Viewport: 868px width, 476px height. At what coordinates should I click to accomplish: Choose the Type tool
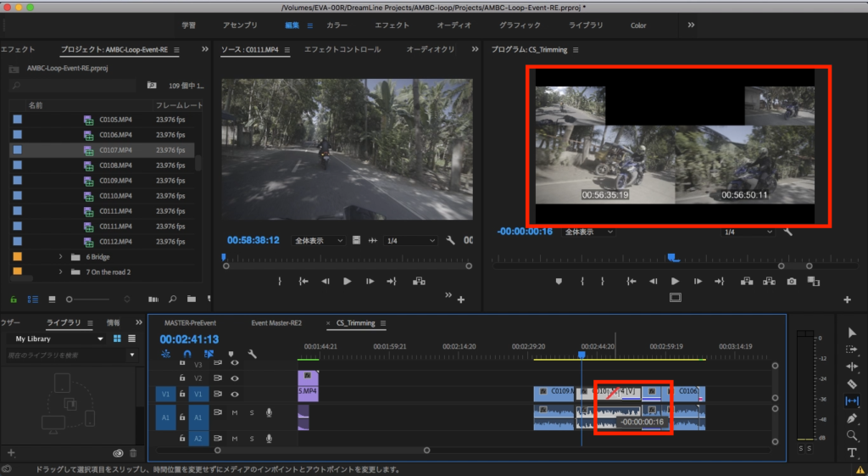coord(852,453)
